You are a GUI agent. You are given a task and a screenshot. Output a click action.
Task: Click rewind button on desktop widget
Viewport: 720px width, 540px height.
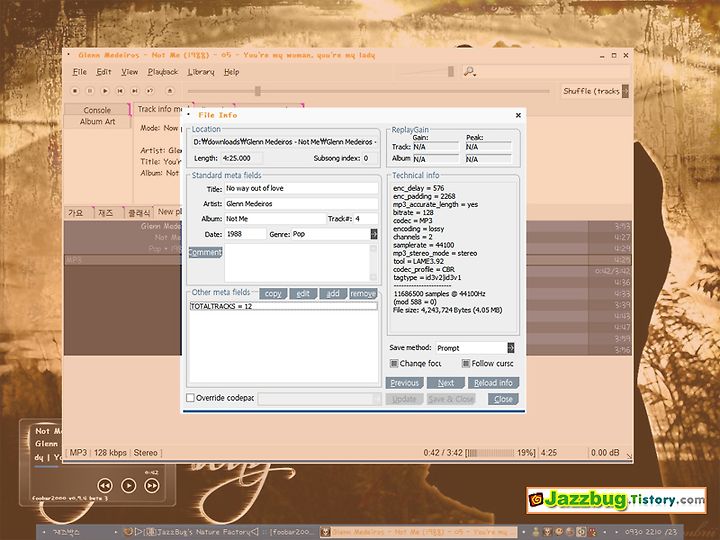(105, 485)
